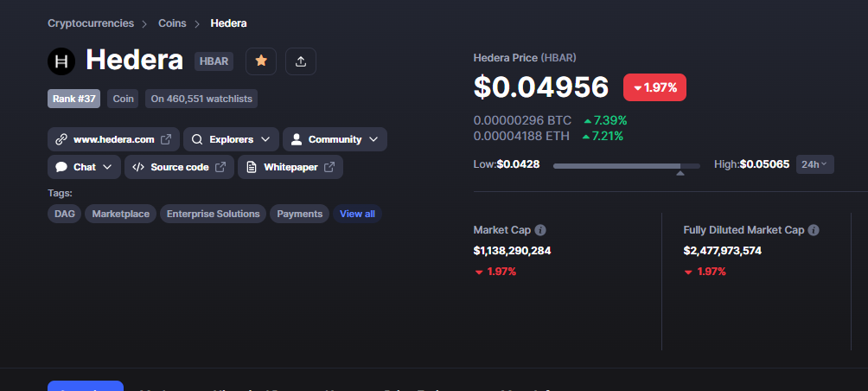Click the person icon on Community
This screenshot has height=391, width=868.
click(297, 139)
